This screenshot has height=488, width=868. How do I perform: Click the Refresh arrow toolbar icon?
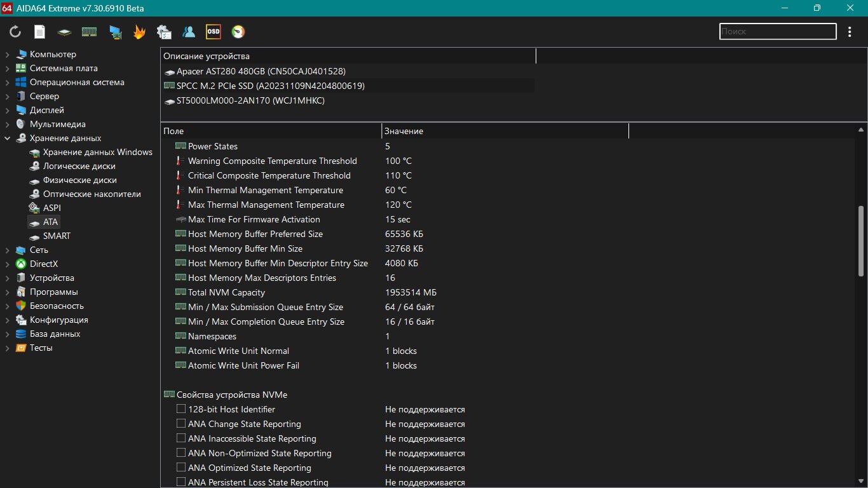coord(15,32)
